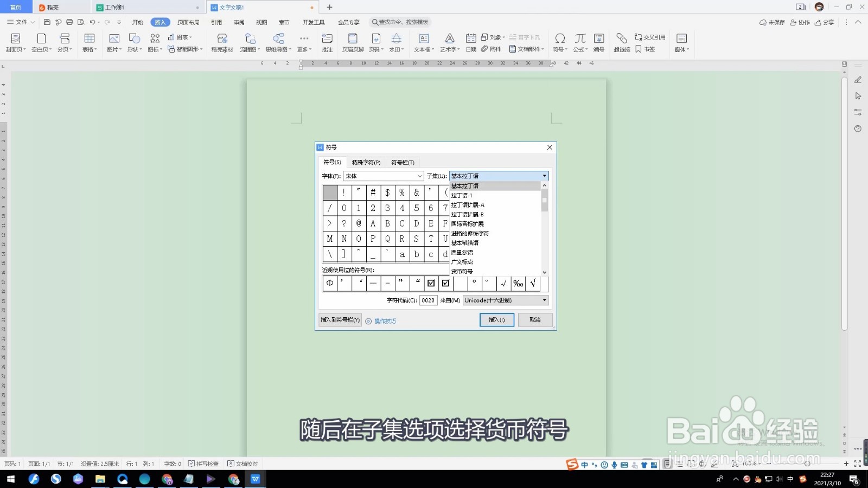Screen dimensions: 868x488
Task: Select the $ symbol in the grid
Action: [x=387, y=192]
